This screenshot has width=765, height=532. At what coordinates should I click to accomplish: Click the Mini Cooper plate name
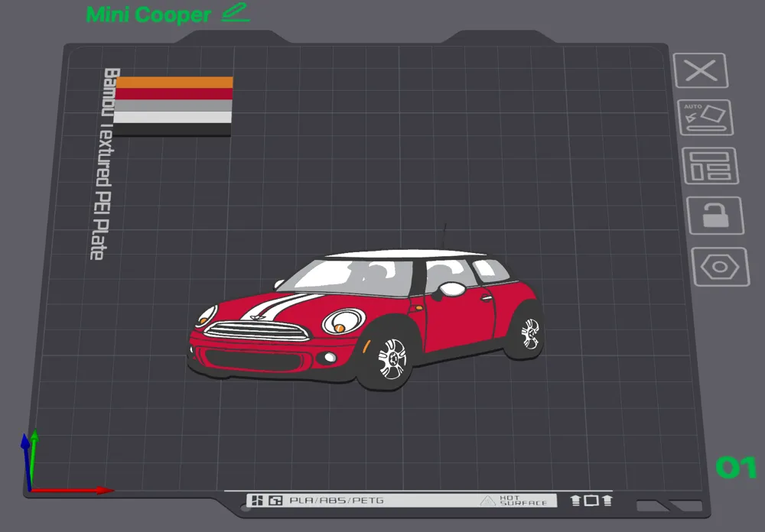click(x=148, y=15)
